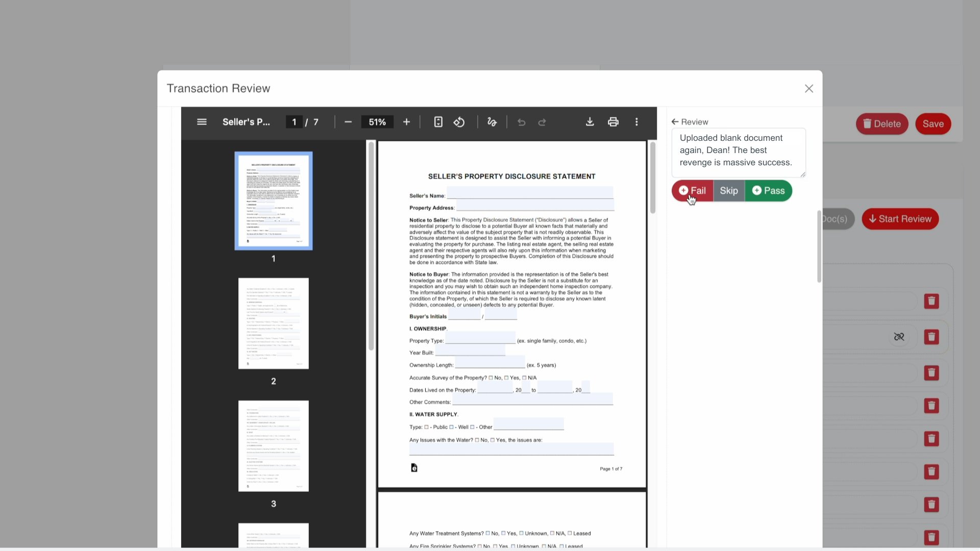980x551 pixels.
Task: Open the PDF viewer more actions menu
Action: point(636,122)
